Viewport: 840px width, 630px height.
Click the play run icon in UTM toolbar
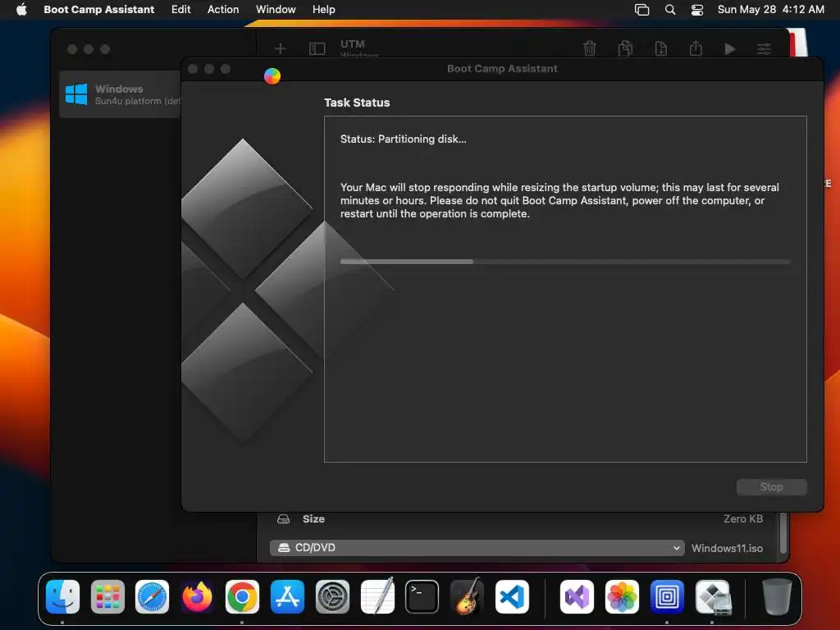(729, 48)
